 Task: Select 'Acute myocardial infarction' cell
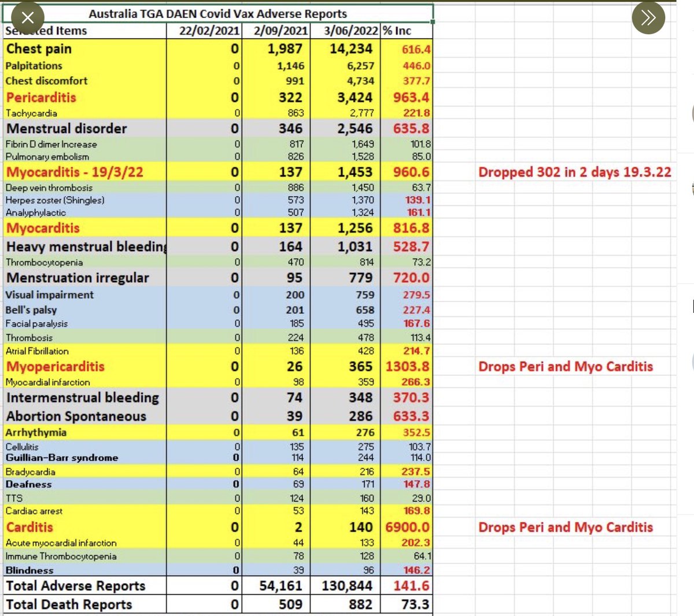click(61, 543)
